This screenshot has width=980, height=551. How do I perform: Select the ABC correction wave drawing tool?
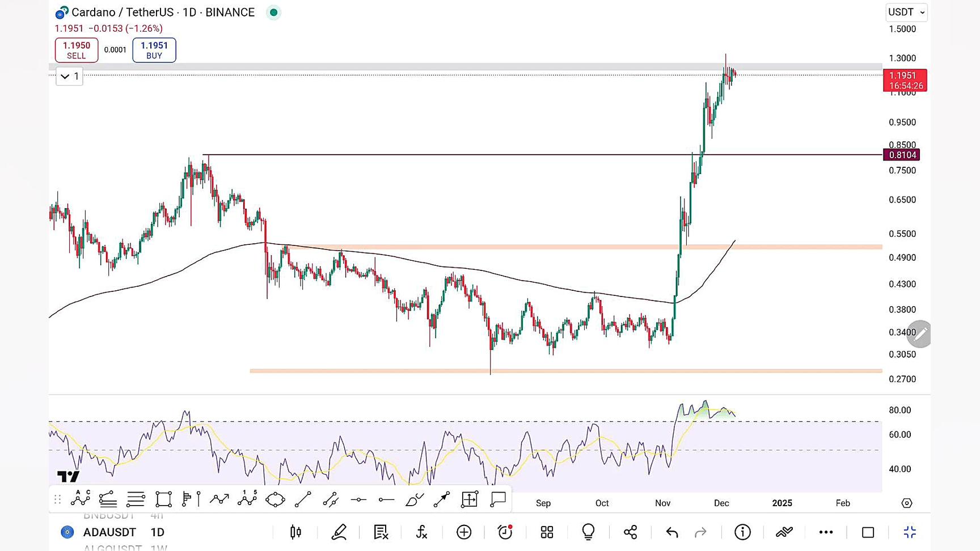coord(81,499)
